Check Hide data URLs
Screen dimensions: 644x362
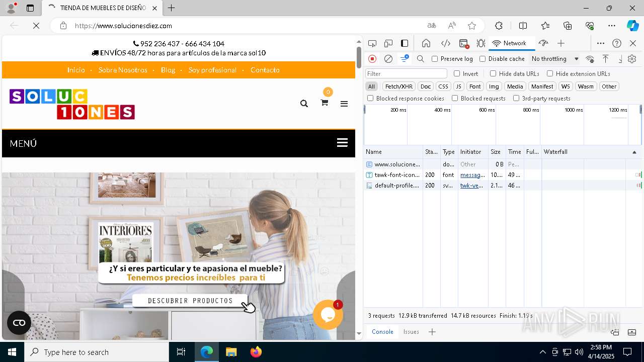pyautogui.click(x=493, y=73)
